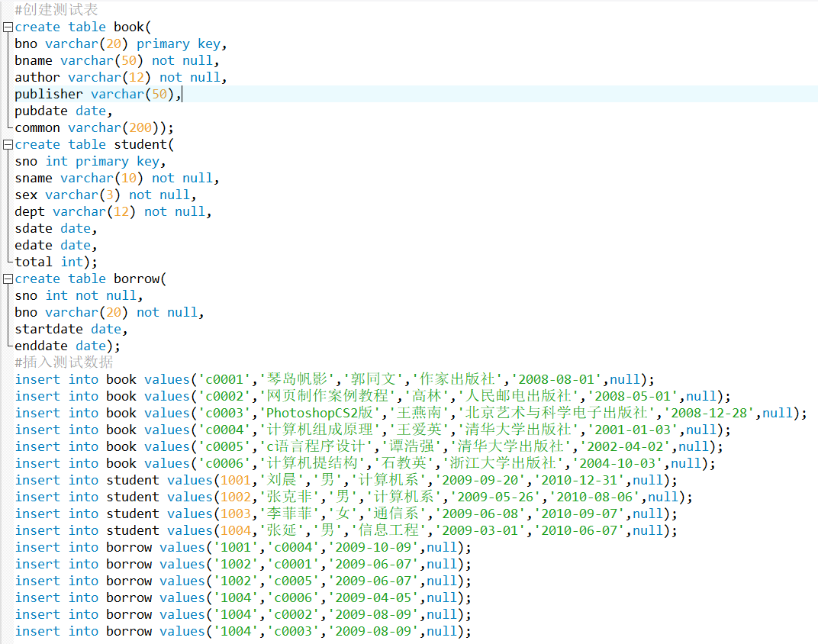Collapse the create table borrow block
818x644 pixels.
click(8, 279)
